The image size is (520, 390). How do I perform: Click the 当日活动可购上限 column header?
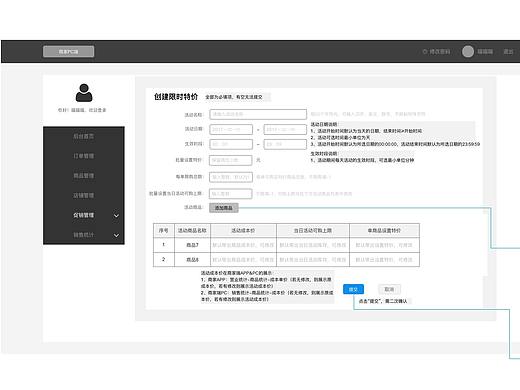313,230
